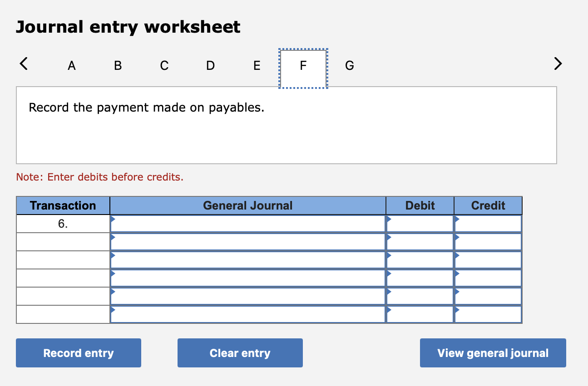Switch to transaction tab B
Screen dimensions: 588x386
click(118, 65)
